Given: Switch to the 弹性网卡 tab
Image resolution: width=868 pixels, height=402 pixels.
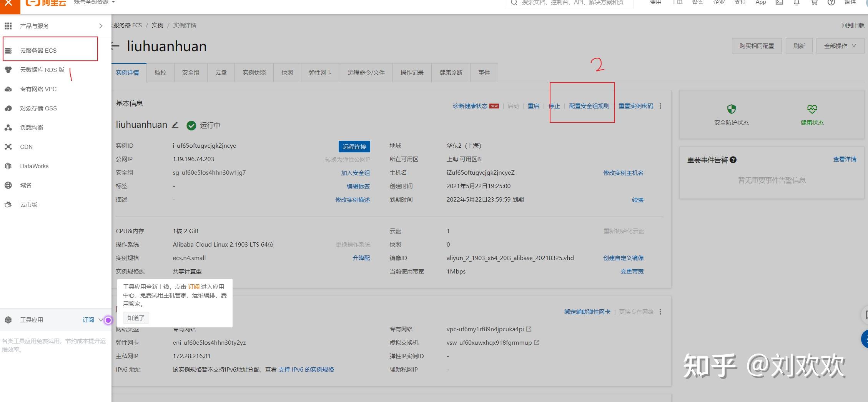Looking at the screenshot, I should [x=320, y=73].
